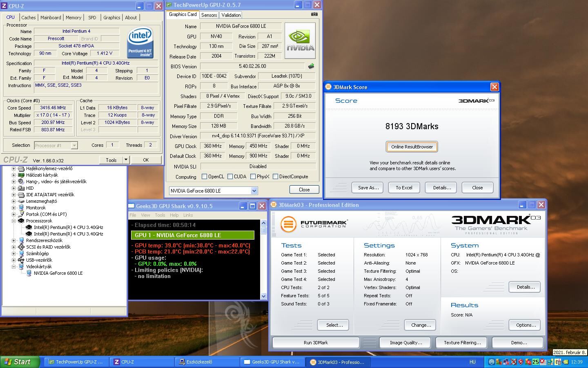
Task: Expand the Hálózati kártyák tree node
Action: (13, 175)
